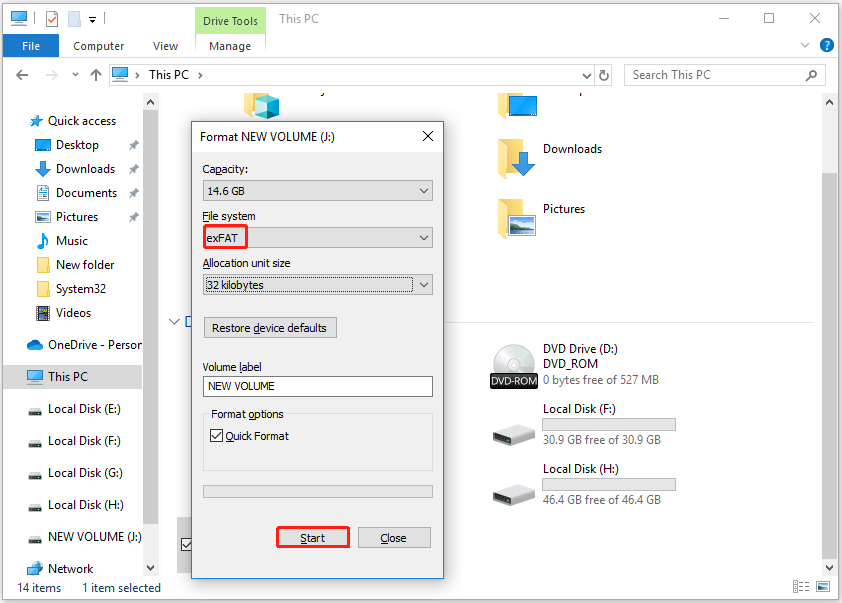Viewport: 842px width, 603px height.
Task: Open Videos in navigation pane
Action: 73,313
